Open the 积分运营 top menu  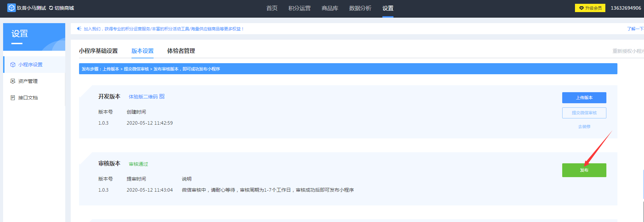299,8
